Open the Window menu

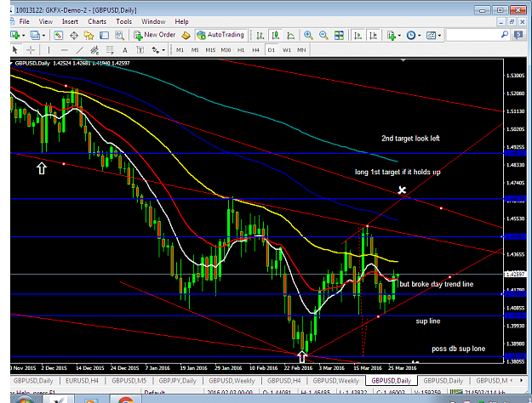tap(153, 21)
